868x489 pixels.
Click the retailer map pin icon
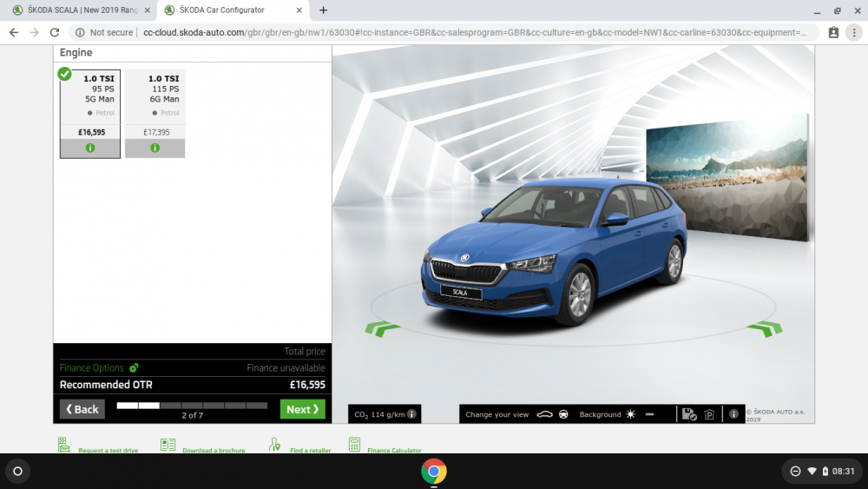point(274,444)
